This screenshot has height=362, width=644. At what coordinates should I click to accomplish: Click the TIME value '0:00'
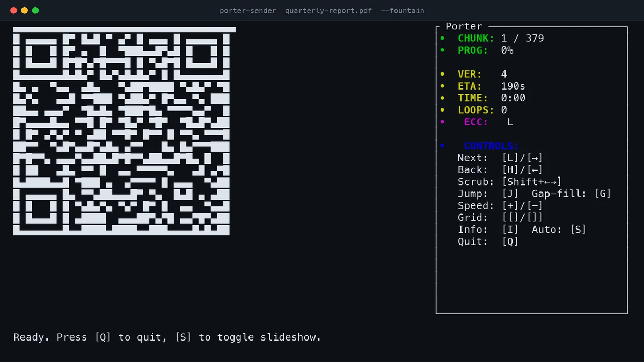pyautogui.click(x=513, y=98)
